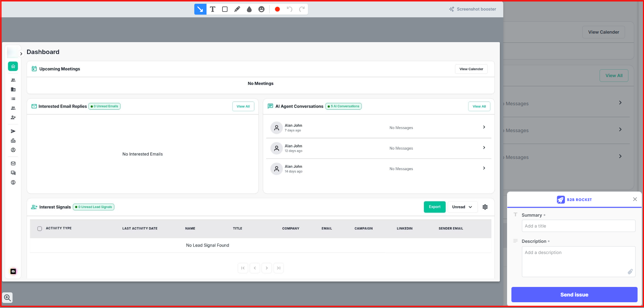
Task: Open the red annotation color picker
Action: [277, 9]
